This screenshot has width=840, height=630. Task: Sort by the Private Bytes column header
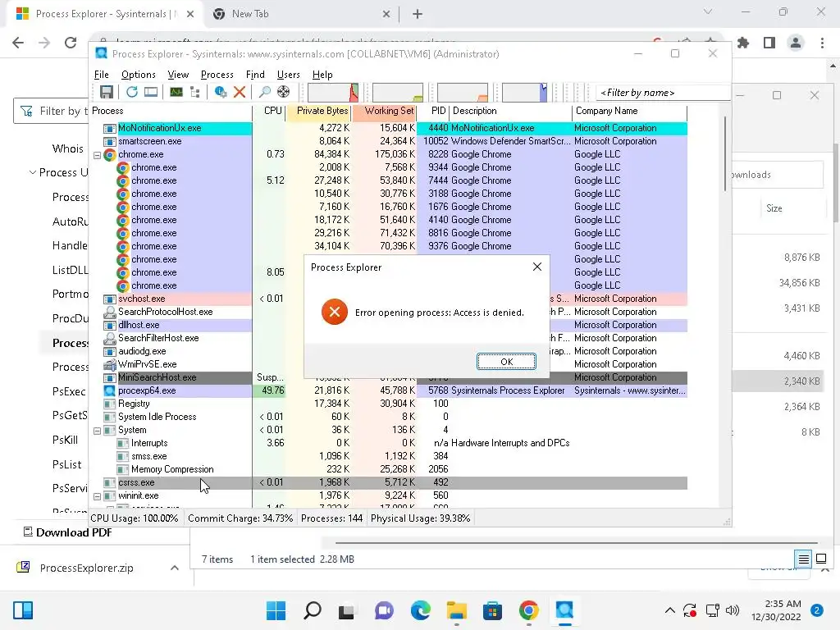(318, 111)
